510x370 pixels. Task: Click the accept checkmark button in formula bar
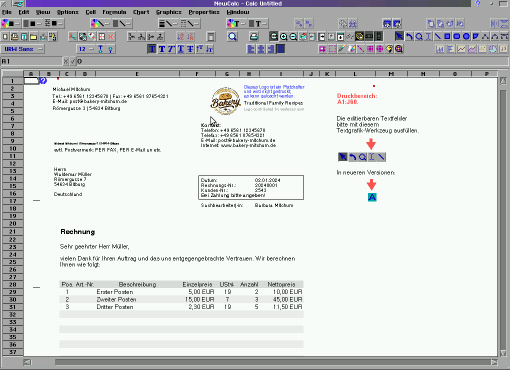(x=73, y=61)
